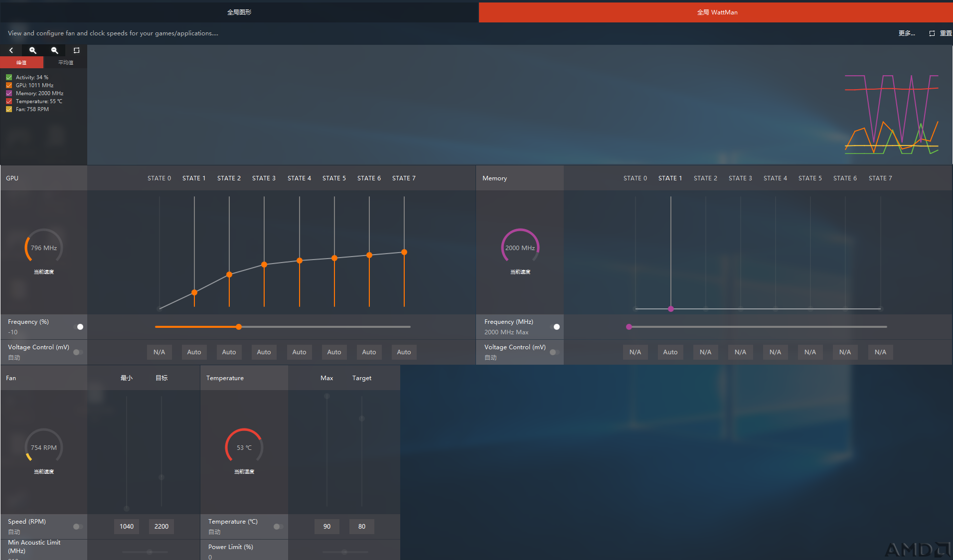Click the GPU frequency percentage slider handle
This screenshot has height=560, width=953.
click(239, 327)
